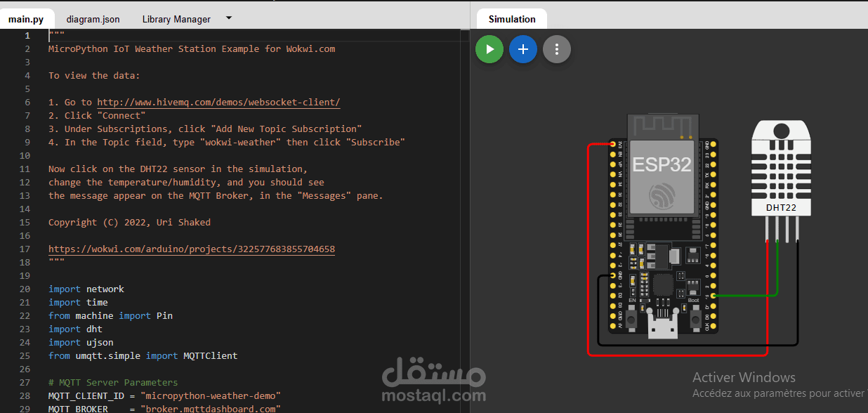868x413 pixels.
Task: Click the "# MQTT Server Parameters" comment
Action: pos(113,383)
